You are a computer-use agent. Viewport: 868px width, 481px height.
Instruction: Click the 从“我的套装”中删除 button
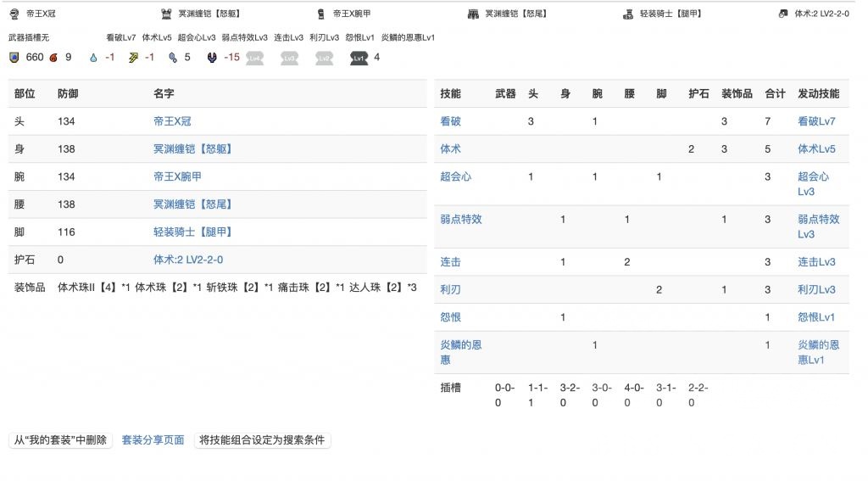point(60,440)
